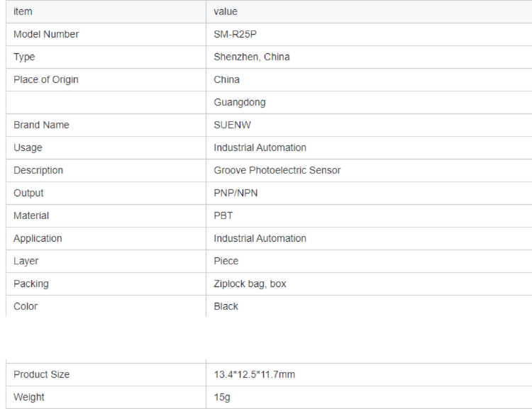Select the PBT material value

coord(223,215)
